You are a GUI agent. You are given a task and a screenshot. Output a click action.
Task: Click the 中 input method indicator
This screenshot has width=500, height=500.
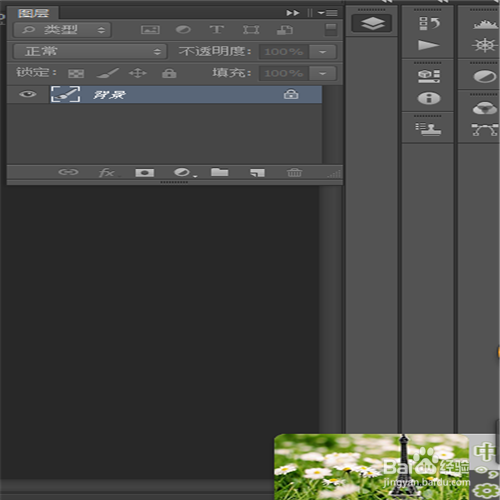point(484,452)
